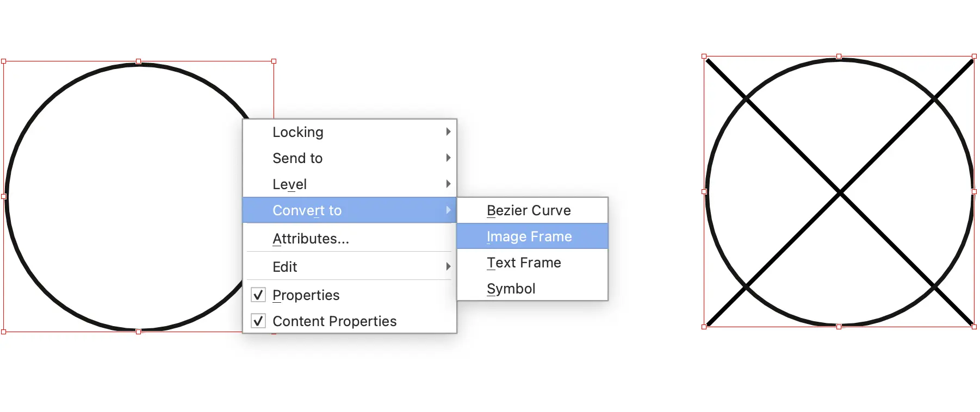This screenshot has width=980, height=412.
Task: Click center of the crossed image frame
Action: [839, 192]
